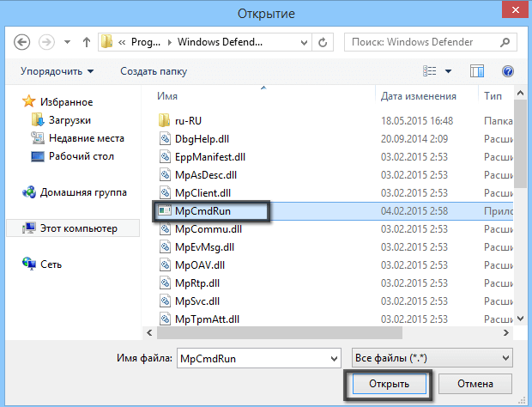
Task: Select Этот компьютер in sidebar
Action: [x=73, y=228]
